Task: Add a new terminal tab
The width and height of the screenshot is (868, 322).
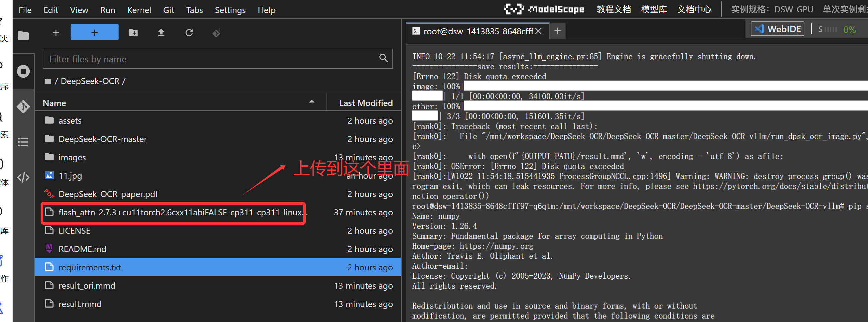Action: tap(557, 31)
